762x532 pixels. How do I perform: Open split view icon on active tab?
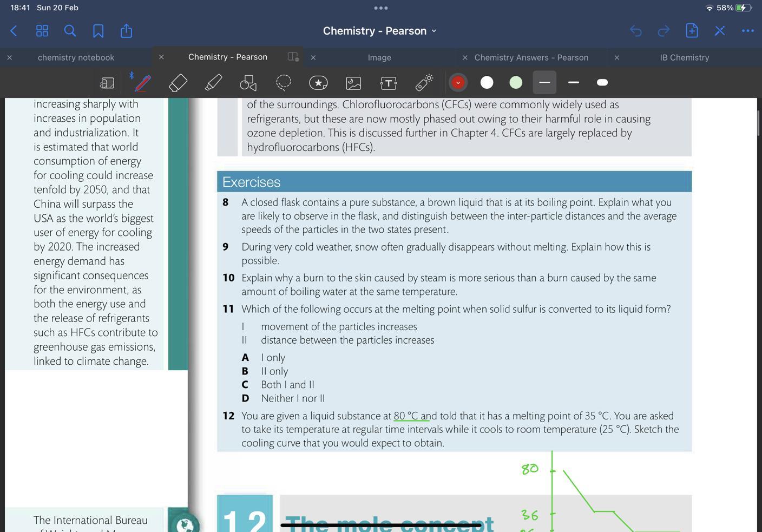click(x=293, y=57)
